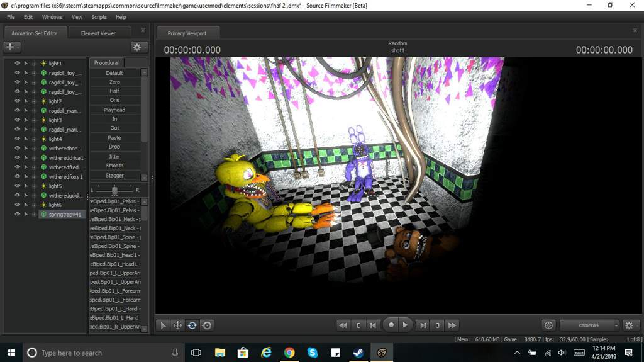Step forward one frame
Image resolution: width=644 pixels, height=362 pixels.
(423, 325)
